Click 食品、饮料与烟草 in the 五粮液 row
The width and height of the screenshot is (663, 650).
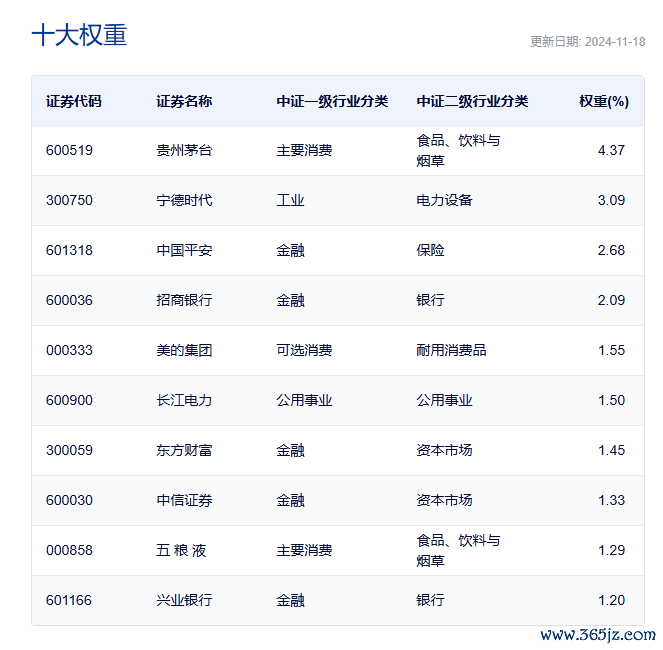coord(458,550)
